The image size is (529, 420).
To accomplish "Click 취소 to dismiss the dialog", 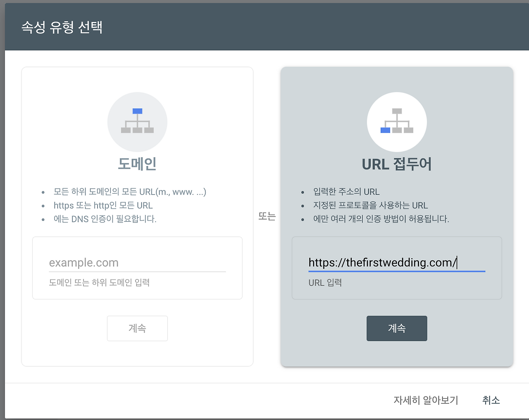I will coord(491,400).
